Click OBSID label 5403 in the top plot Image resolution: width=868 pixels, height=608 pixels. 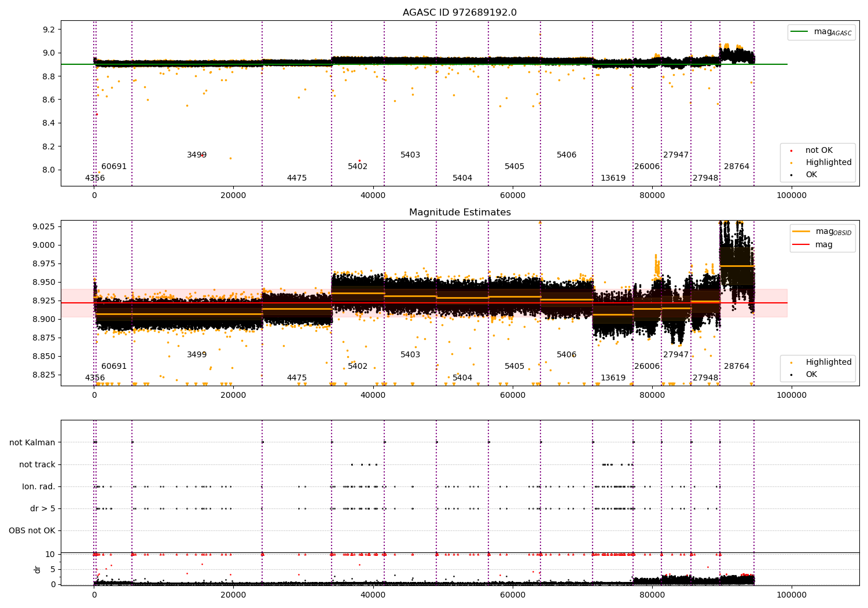click(410, 155)
